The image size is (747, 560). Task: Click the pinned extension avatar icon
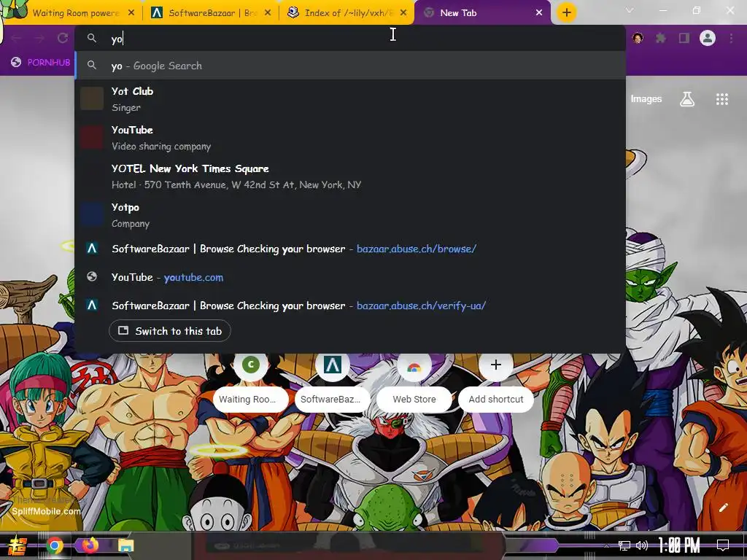(638, 38)
